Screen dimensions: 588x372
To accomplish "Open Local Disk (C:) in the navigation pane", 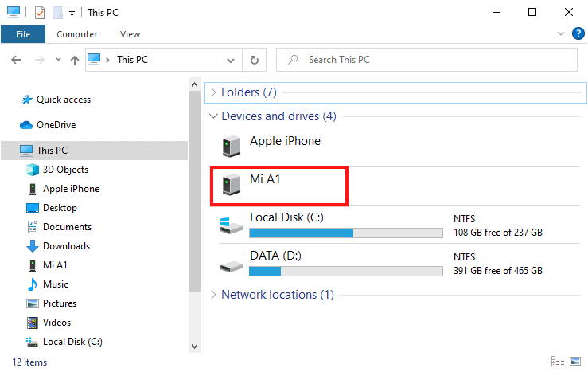I will coord(64,342).
